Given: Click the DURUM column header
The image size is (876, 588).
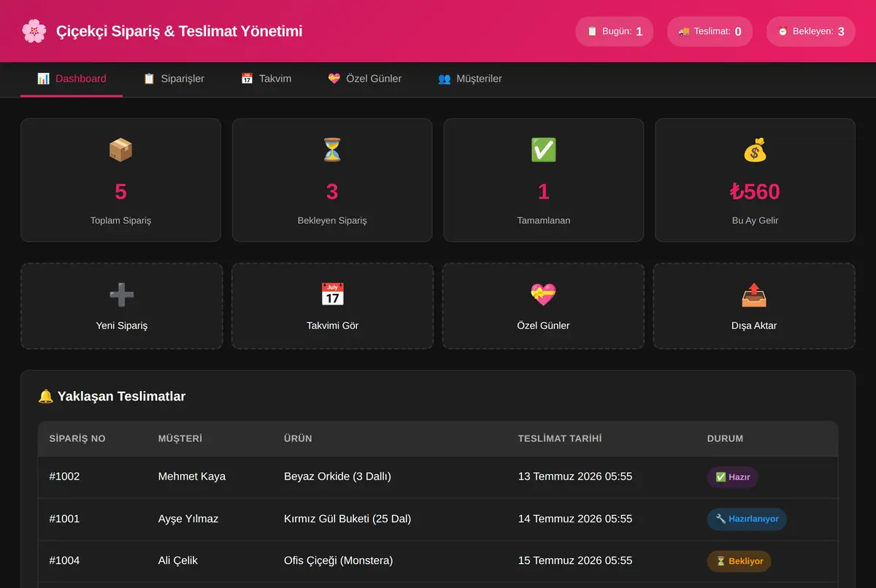Looking at the screenshot, I should [725, 438].
